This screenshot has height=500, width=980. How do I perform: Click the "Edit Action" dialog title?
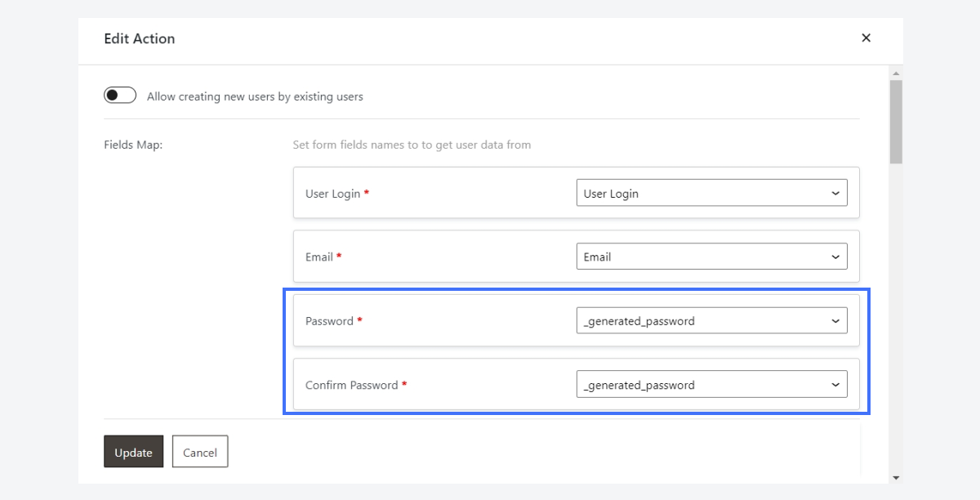(x=140, y=38)
